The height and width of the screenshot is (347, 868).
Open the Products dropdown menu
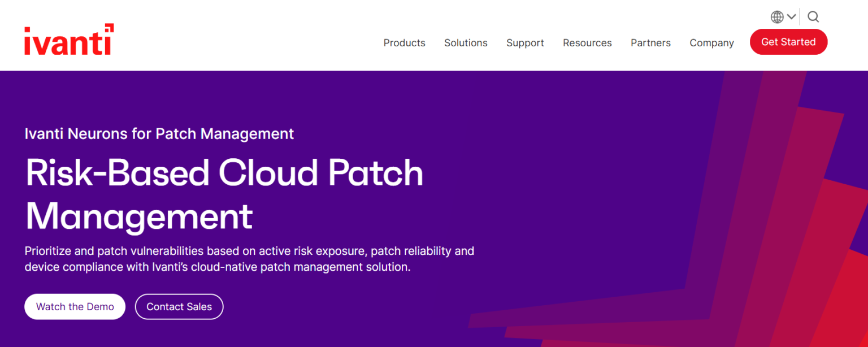pos(404,42)
